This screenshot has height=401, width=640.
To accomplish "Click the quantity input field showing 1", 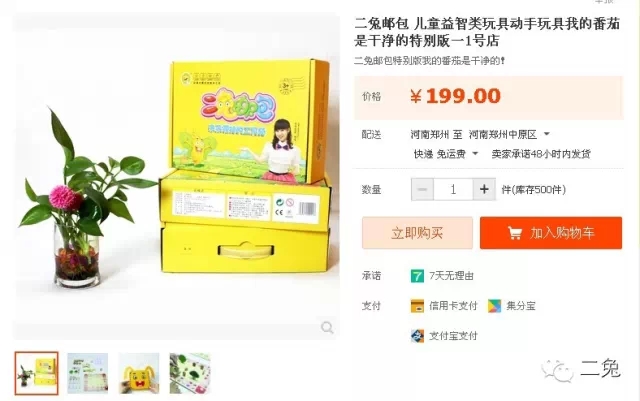I will tap(453, 189).
